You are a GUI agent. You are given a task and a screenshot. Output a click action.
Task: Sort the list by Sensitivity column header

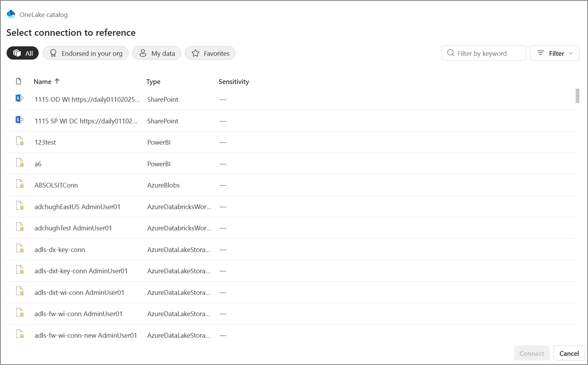click(x=234, y=82)
